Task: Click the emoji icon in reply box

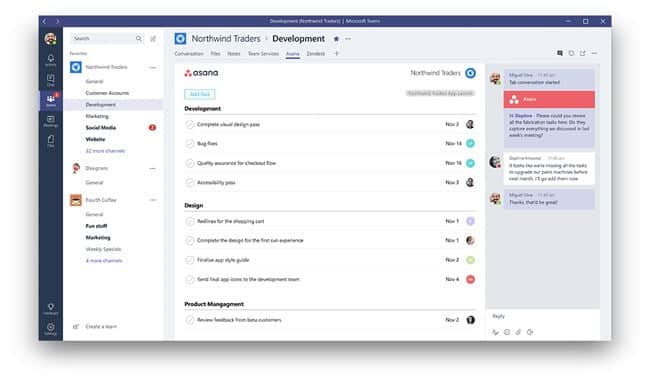Action: [507, 332]
